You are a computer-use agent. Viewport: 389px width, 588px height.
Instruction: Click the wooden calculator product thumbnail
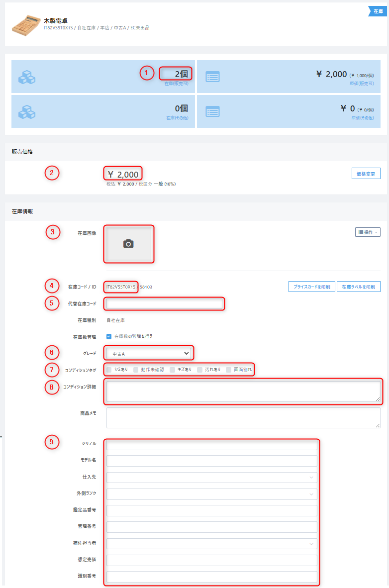click(x=26, y=25)
